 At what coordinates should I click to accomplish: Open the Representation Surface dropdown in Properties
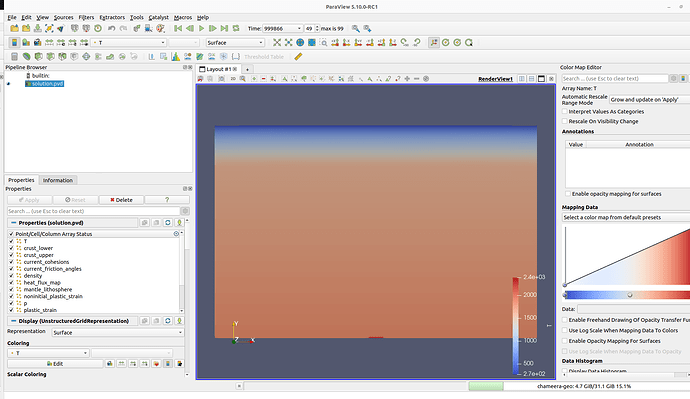[117, 333]
